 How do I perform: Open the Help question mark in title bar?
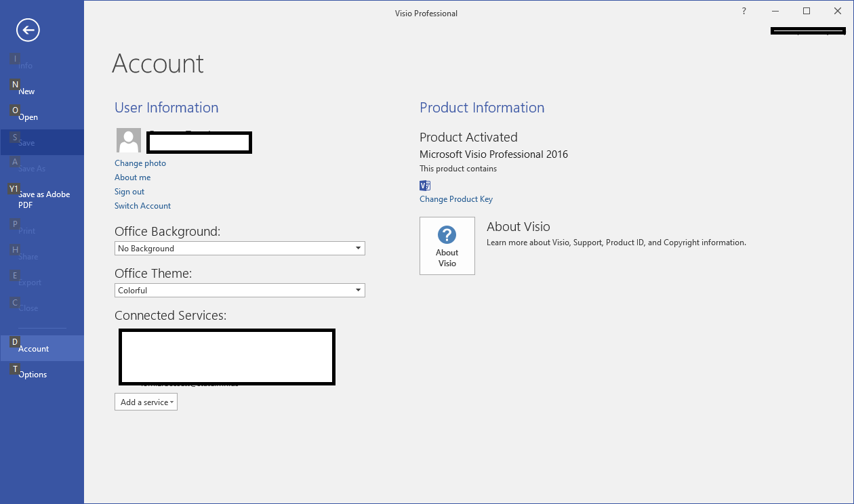744,11
